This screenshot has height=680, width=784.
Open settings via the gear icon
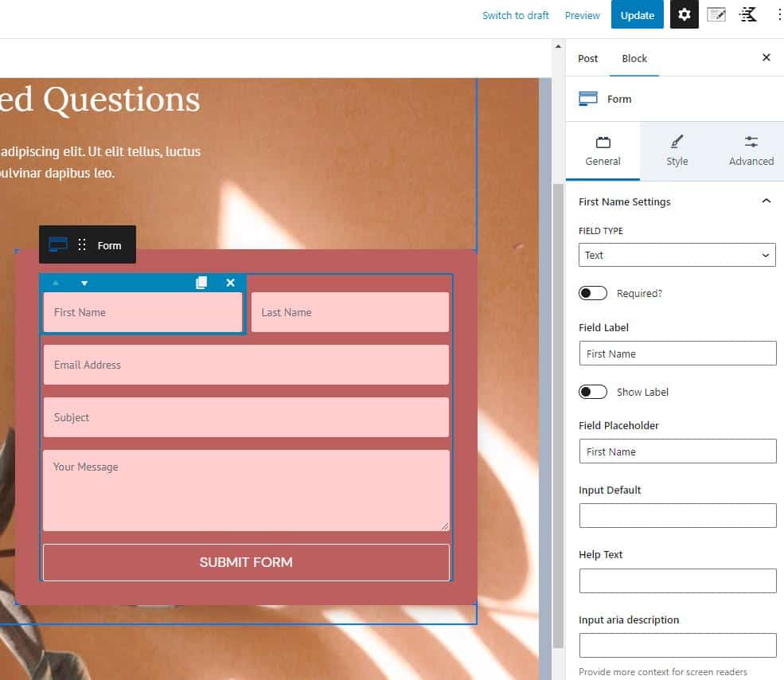coord(684,14)
